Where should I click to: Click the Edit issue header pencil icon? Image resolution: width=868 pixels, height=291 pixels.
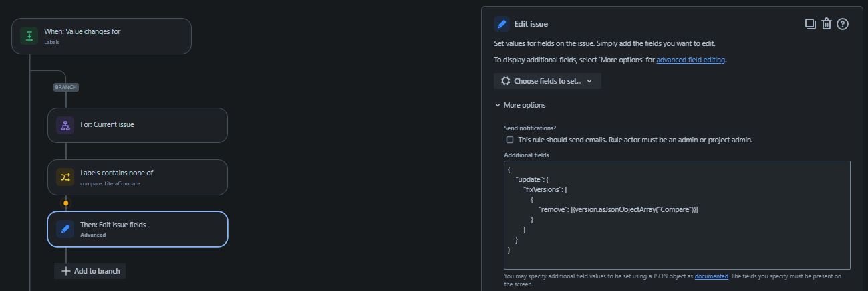[502, 24]
